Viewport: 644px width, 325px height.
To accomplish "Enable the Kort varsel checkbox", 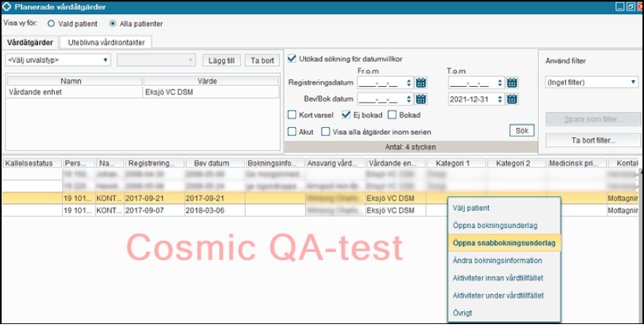I will coord(293,115).
